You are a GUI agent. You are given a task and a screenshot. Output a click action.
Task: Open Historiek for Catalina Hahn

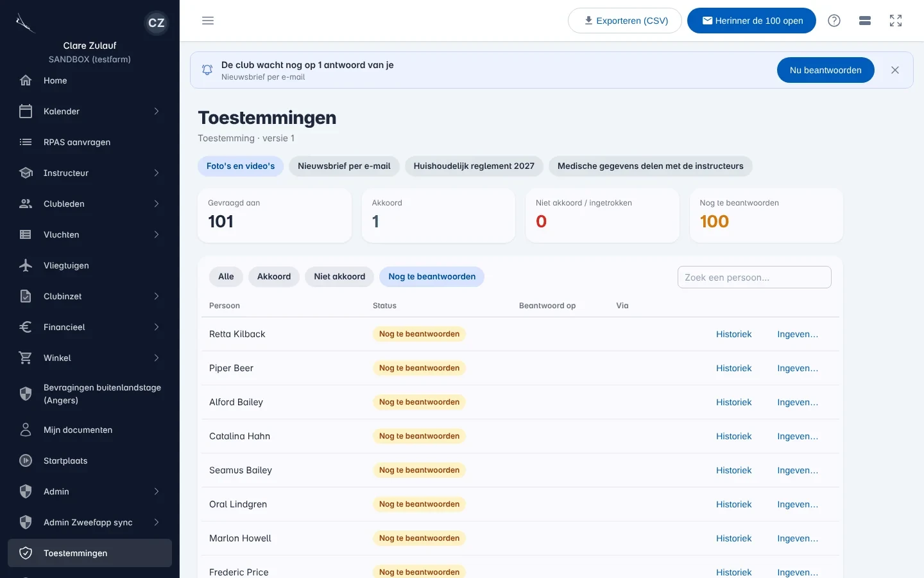(733, 436)
